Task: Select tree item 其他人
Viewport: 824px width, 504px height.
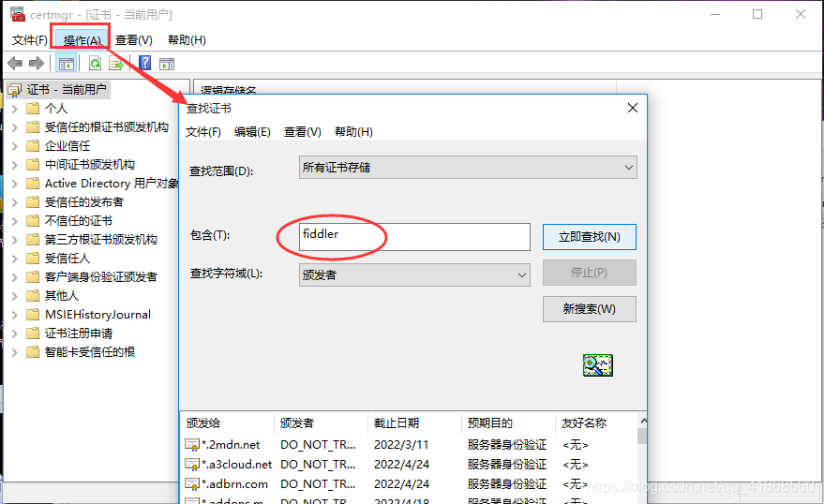Action: (62, 296)
